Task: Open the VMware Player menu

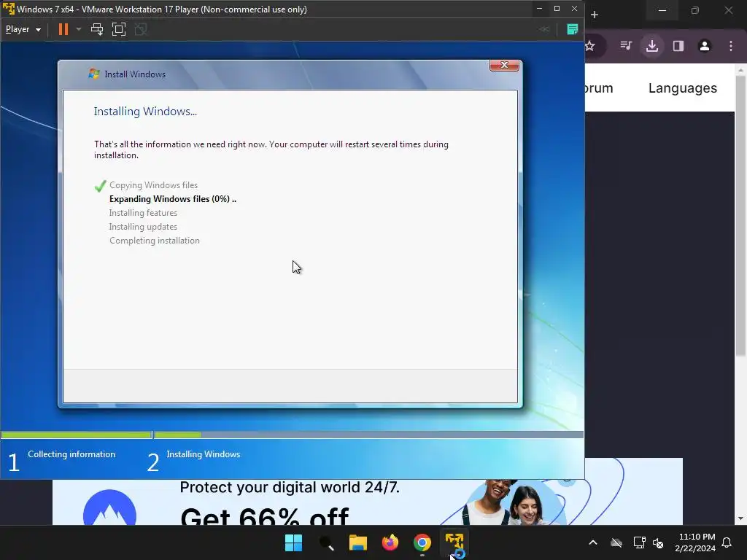Action: point(23,29)
